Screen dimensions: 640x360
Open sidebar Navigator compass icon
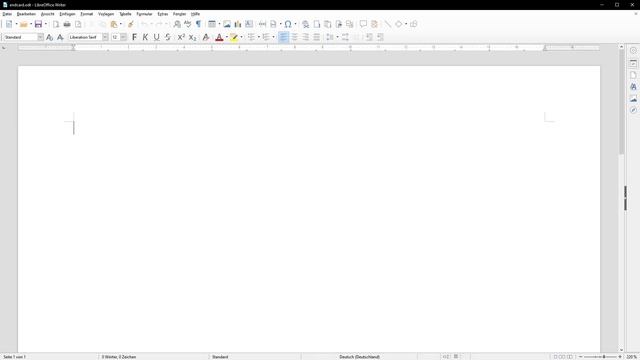(x=633, y=110)
